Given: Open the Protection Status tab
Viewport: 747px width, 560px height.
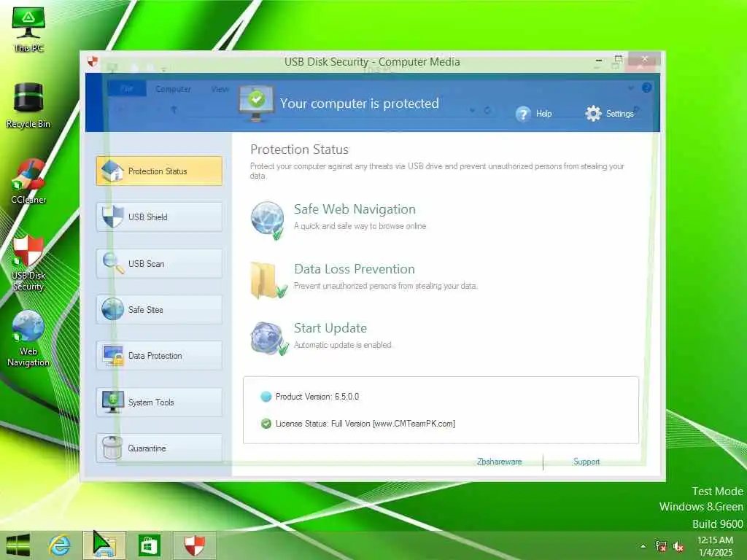Looking at the screenshot, I should coord(159,171).
